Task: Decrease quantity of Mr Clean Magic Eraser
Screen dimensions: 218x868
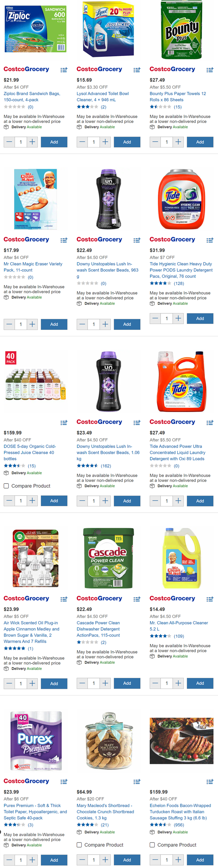Action: point(9,324)
